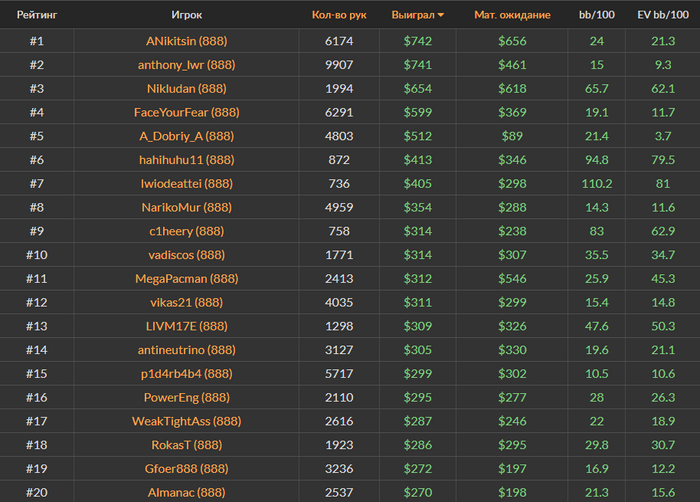Image resolution: width=700 pixels, height=502 pixels.
Task: Open FaceYourFear (888) player link
Action: [187, 112]
